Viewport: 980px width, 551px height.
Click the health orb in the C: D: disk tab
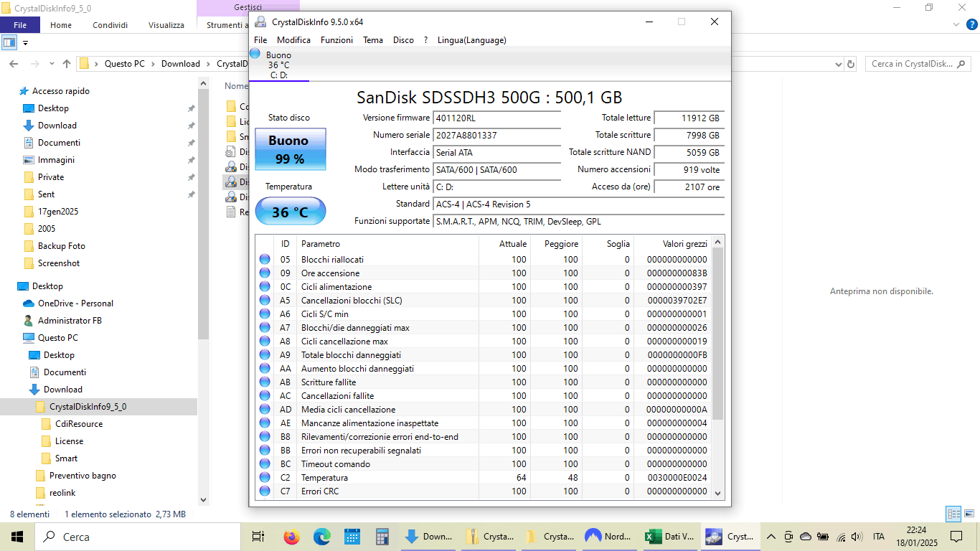click(255, 53)
